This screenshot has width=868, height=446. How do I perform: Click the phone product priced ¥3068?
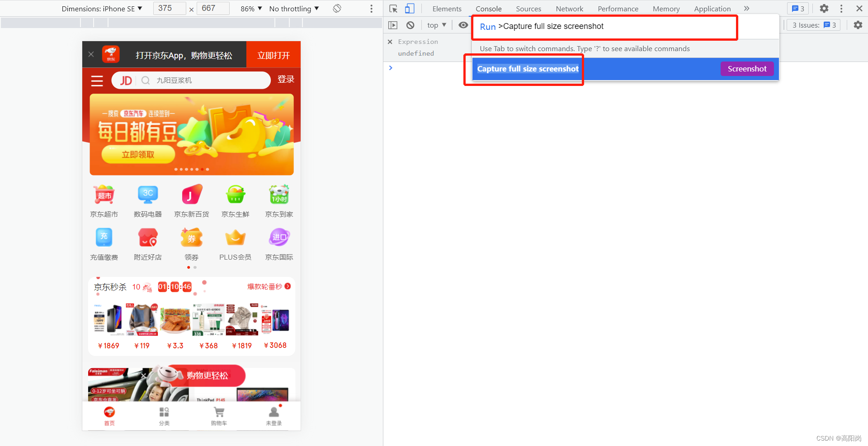pyautogui.click(x=275, y=320)
